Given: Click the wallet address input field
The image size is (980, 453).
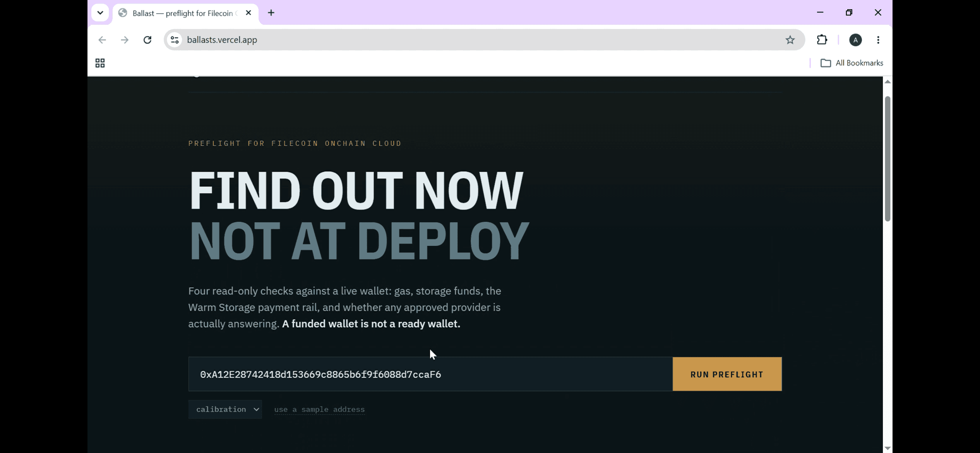Looking at the screenshot, I should (x=430, y=374).
